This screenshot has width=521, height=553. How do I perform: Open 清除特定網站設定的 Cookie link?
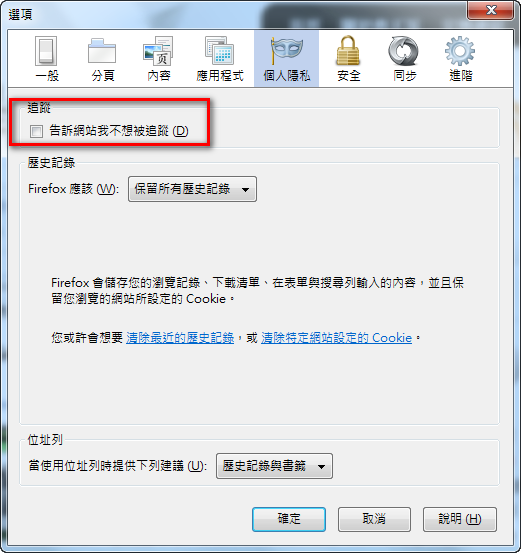(336, 338)
